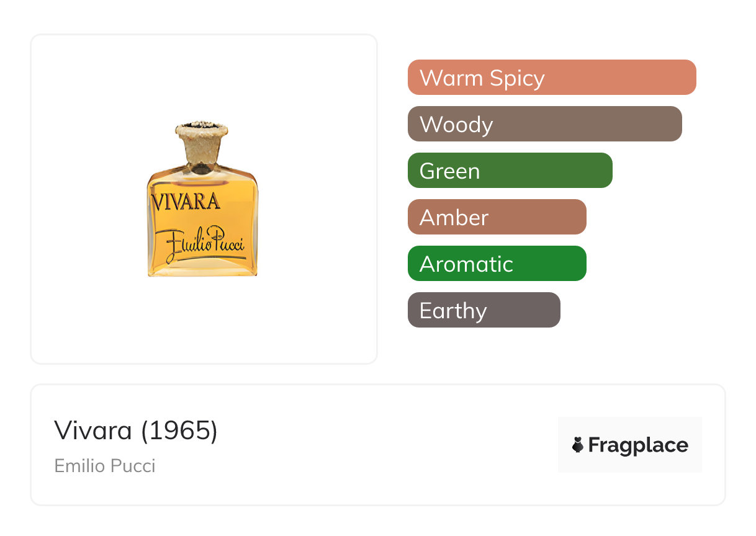Click the 'Warm Spicy' label text
The width and height of the screenshot is (756, 536).
click(482, 78)
